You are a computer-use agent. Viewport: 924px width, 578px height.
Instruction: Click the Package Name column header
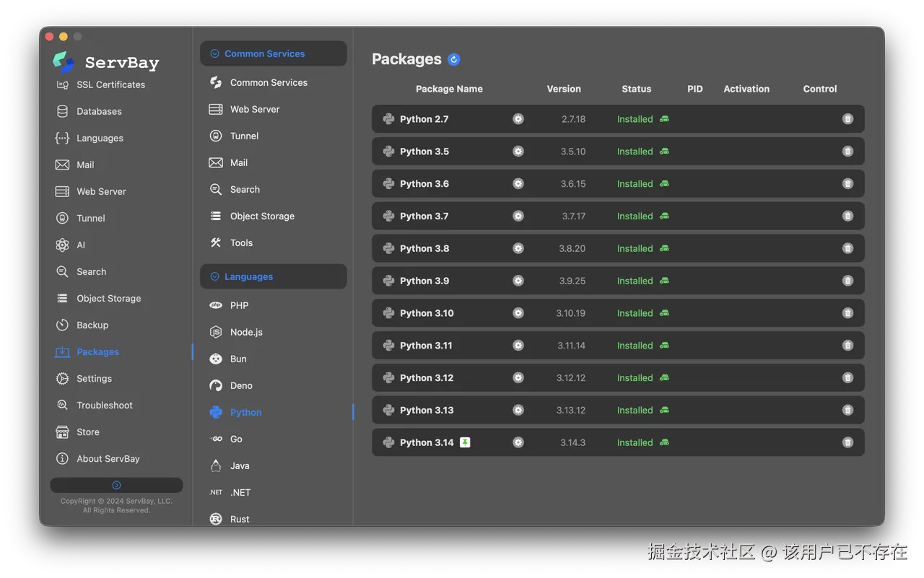[x=449, y=89]
